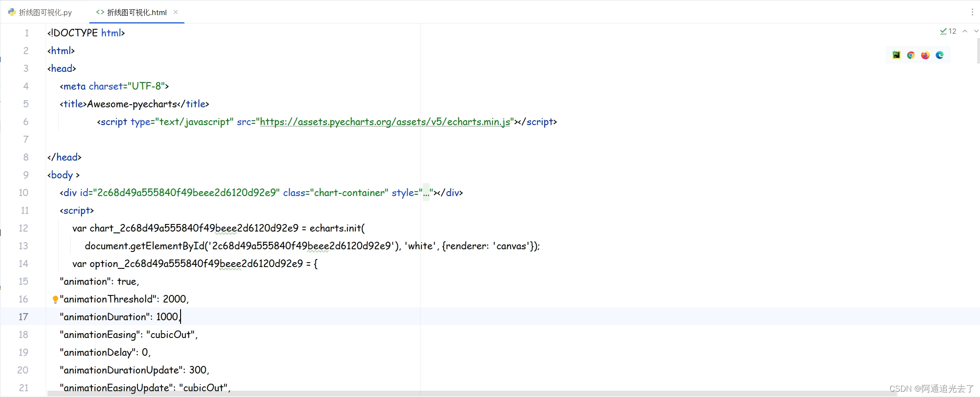Open page in Edge browser

coord(940,55)
